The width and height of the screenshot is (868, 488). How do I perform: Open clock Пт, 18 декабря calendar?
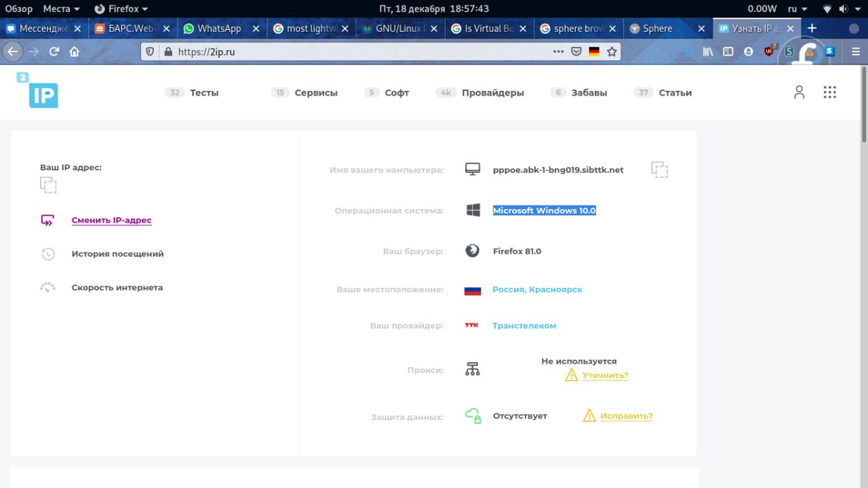[434, 9]
